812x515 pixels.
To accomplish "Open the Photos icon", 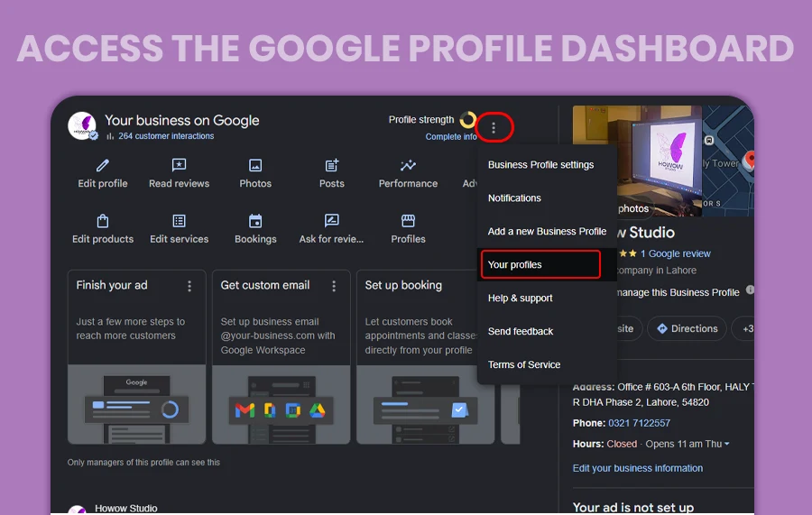I will click(x=255, y=166).
